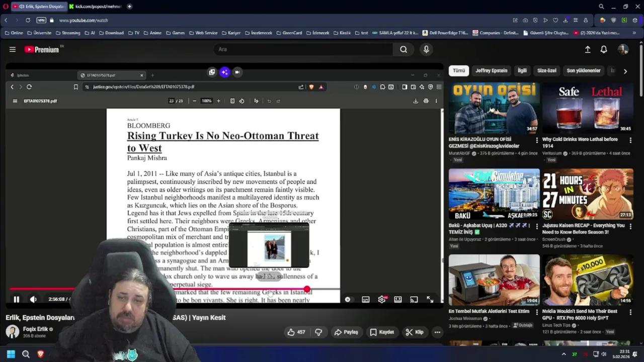Open YouTube create upload icon
Viewport: 644px width, 362px height.
click(587, 49)
